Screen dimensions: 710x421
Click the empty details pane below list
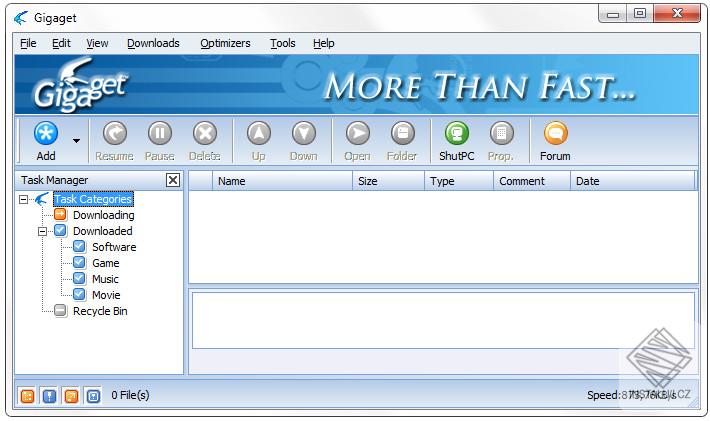click(x=443, y=321)
